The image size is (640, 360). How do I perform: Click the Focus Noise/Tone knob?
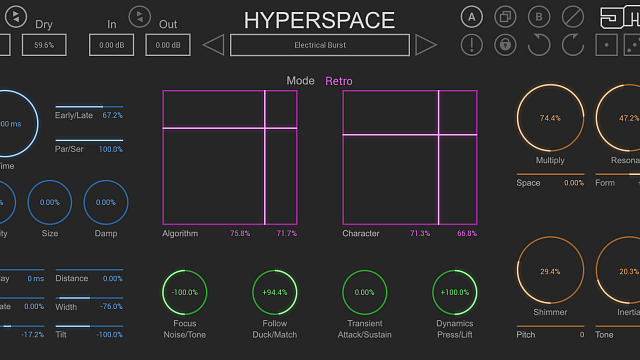pyautogui.click(x=184, y=292)
